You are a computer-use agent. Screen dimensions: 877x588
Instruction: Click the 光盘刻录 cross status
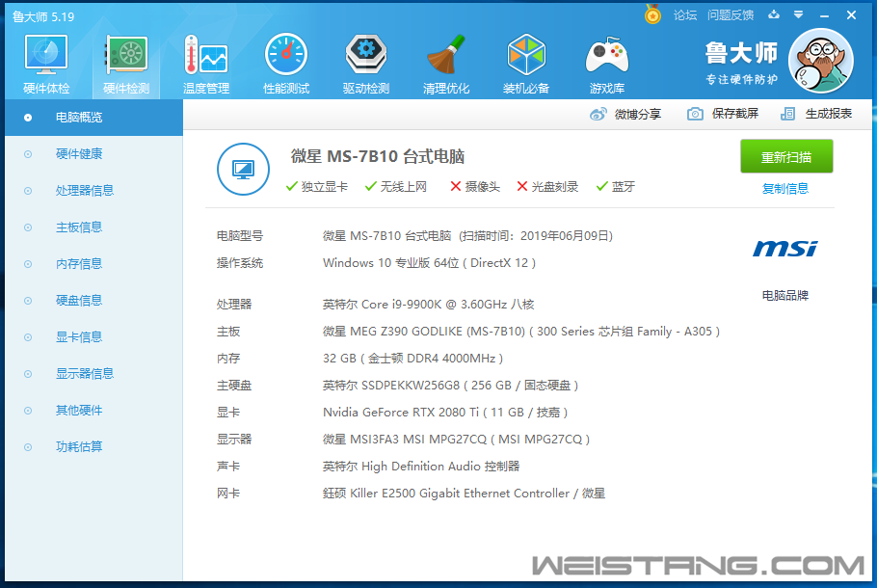click(547, 187)
